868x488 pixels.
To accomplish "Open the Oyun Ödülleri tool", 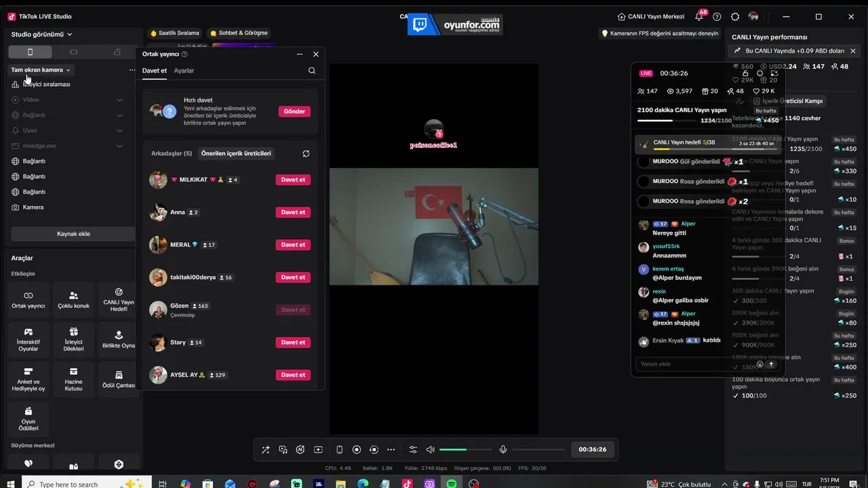I will click(x=28, y=420).
